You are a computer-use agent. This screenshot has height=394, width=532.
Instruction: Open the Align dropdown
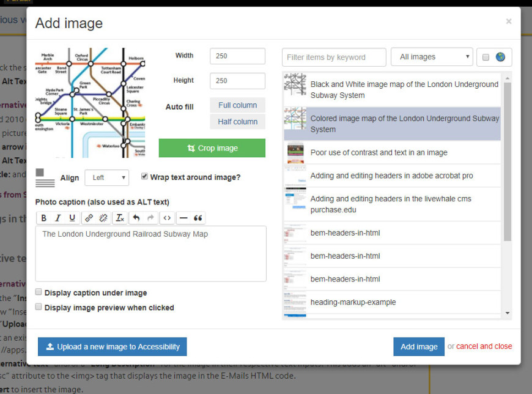tap(106, 177)
